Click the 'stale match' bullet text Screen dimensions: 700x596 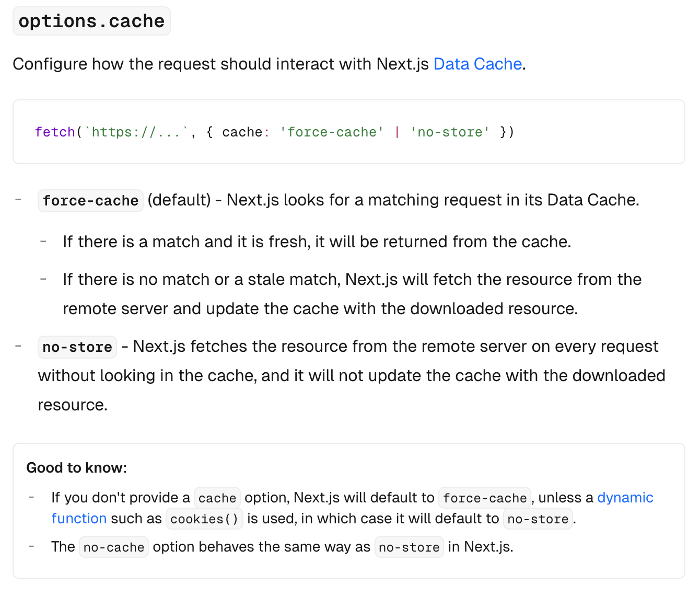(352, 294)
